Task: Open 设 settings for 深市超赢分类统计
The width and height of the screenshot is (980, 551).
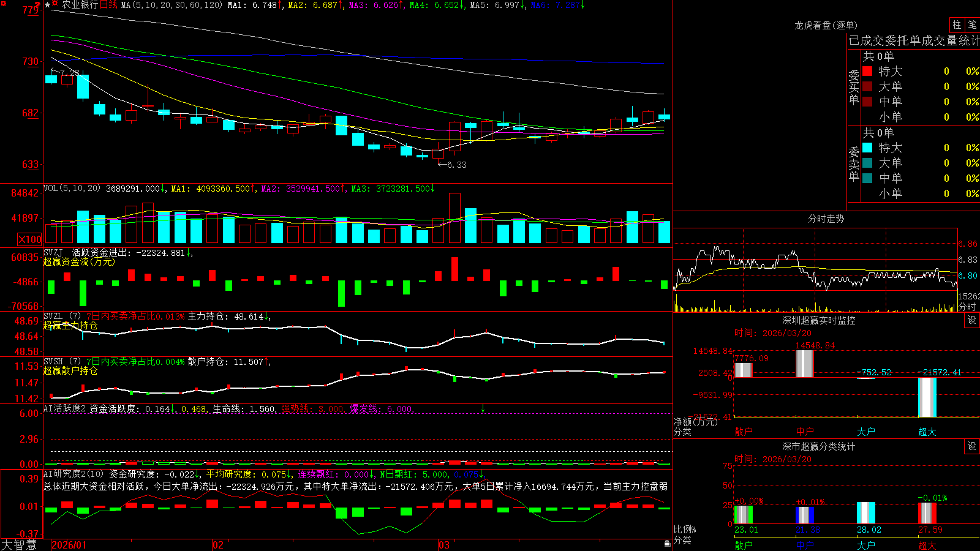Action: tap(972, 446)
